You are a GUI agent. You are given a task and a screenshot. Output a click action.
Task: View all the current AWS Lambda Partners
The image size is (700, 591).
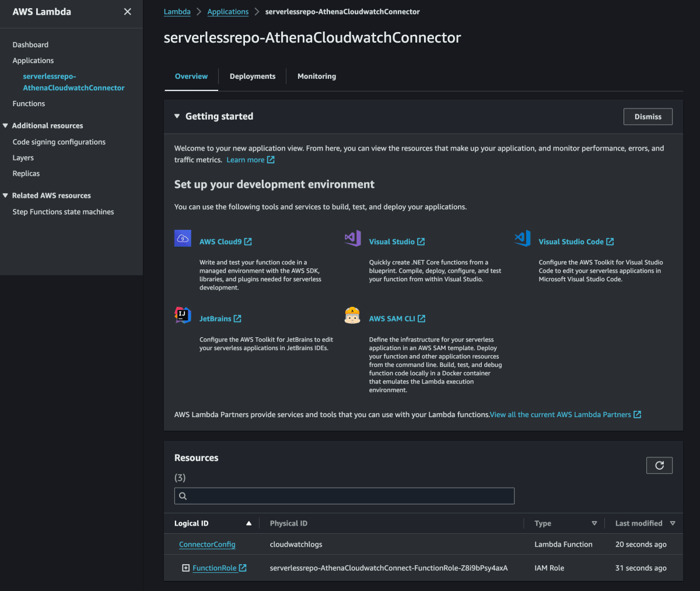click(x=561, y=415)
